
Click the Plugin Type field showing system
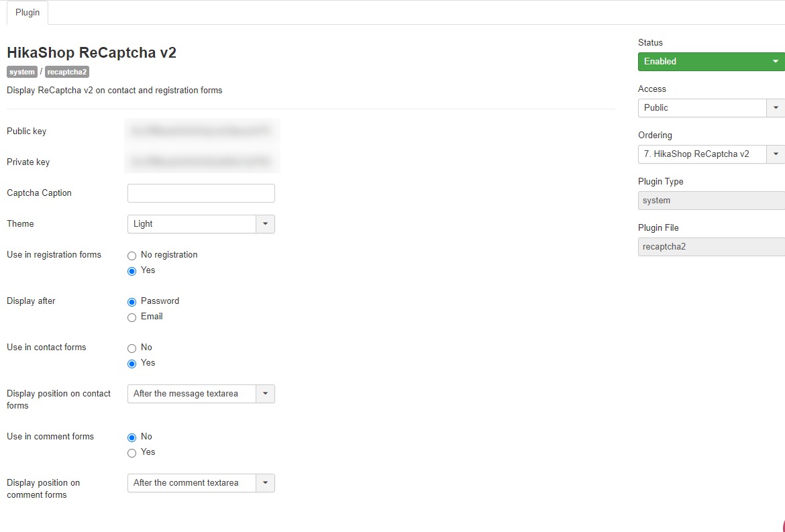711,201
